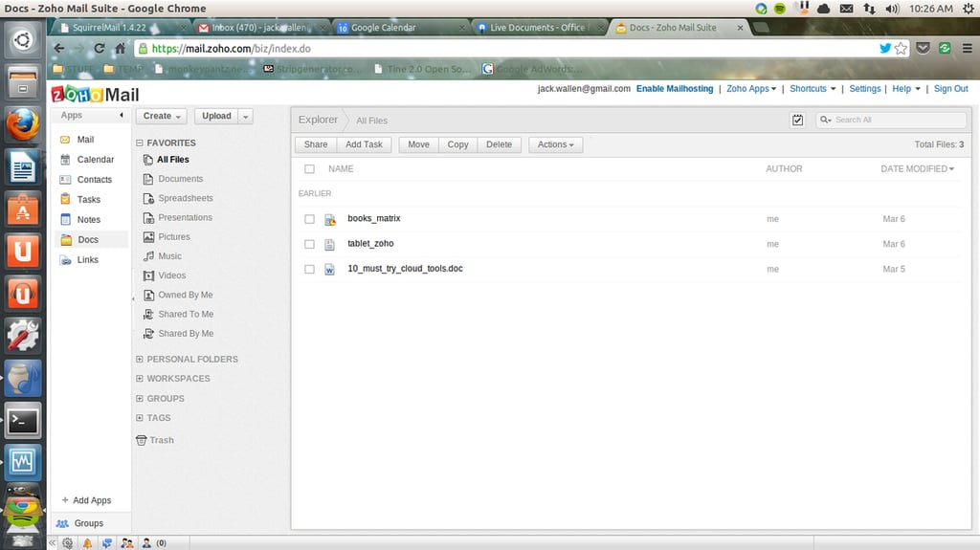
Task: Sort by DATE MODIFIED column
Action: [x=917, y=168]
